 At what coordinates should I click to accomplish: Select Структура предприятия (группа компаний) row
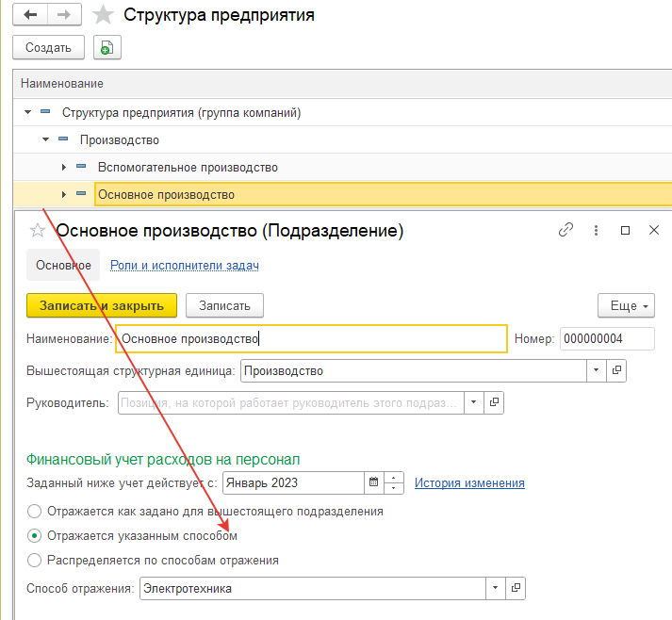(x=343, y=112)
